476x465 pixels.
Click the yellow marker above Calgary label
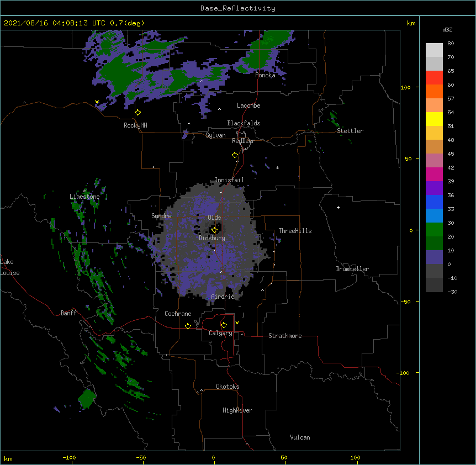[224, 325]
